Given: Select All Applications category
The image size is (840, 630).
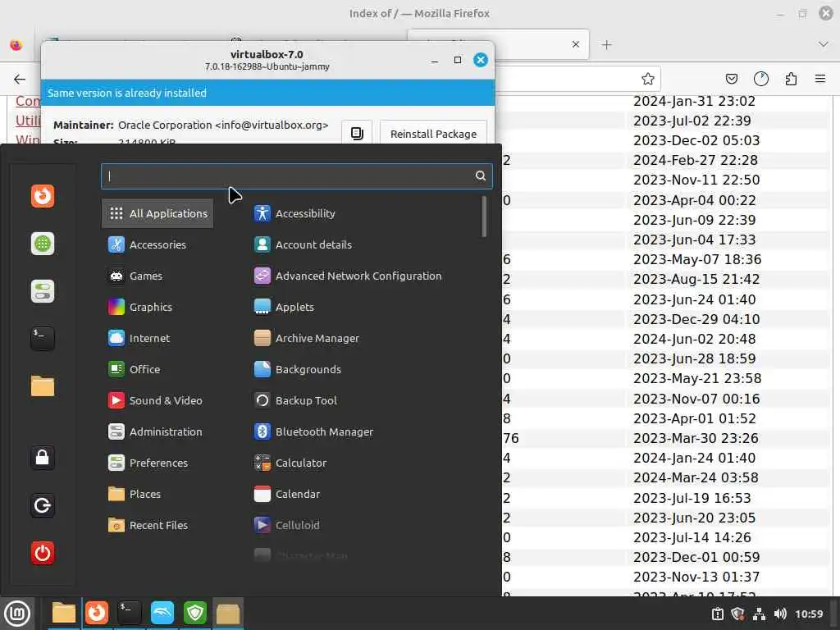Looking at the screenshot, I should (x=157, y=213).
